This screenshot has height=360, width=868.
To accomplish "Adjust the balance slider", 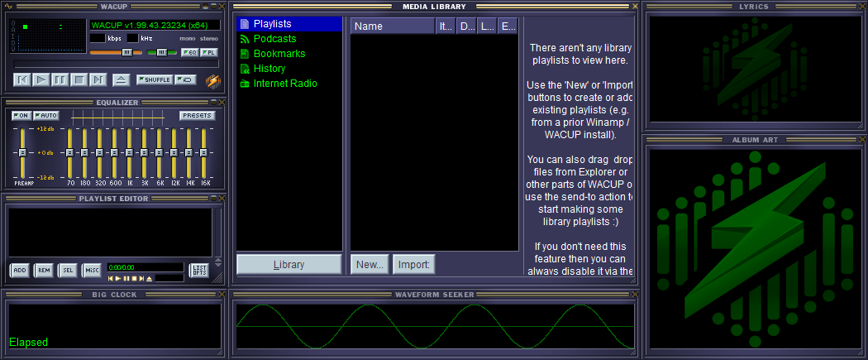I will coord(162,52).
